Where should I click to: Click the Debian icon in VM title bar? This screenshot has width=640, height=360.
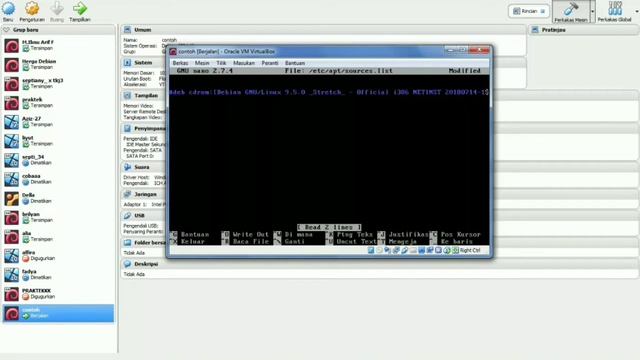tap(173, 51)
